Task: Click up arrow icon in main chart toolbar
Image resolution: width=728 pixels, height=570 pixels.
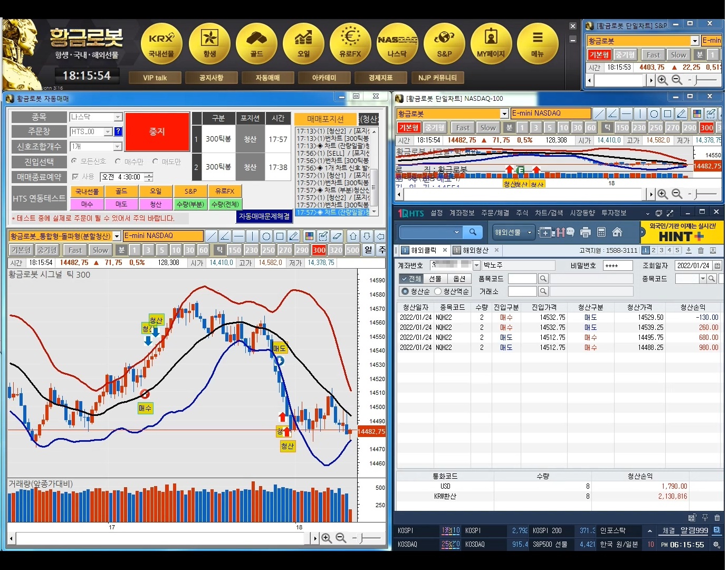Action: (x=353, y=236)
